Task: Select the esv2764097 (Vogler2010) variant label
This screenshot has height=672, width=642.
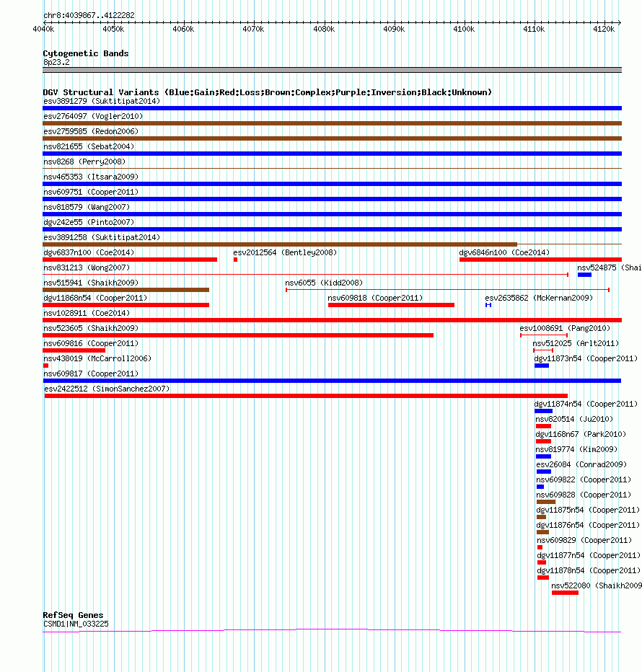Action: tap(93, 116)
